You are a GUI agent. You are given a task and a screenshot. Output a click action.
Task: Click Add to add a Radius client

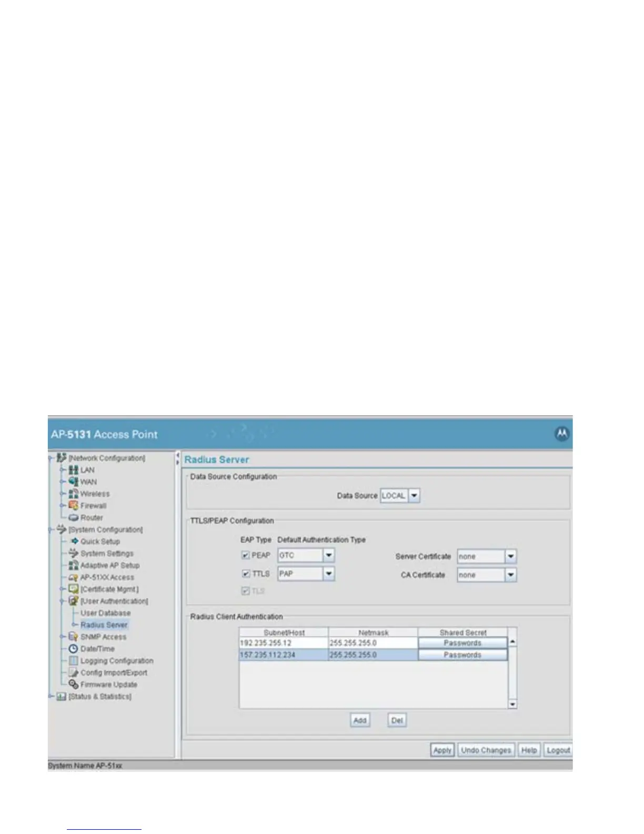[360, 720]
